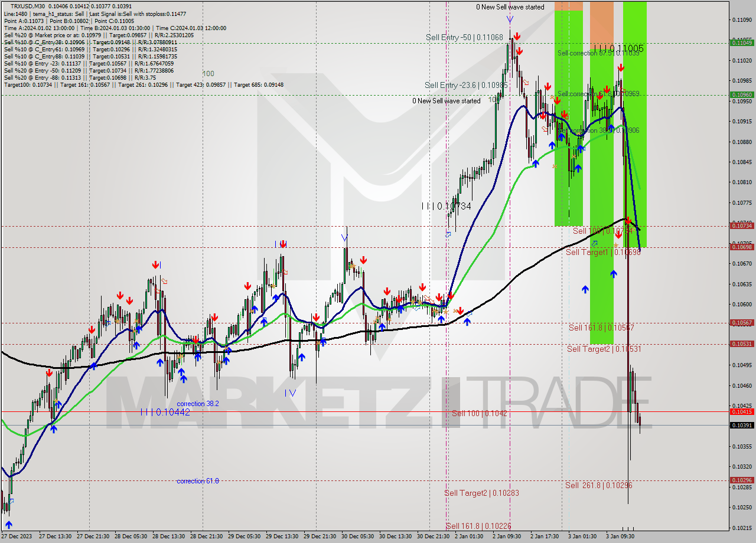Screen dimensions: 756x543
Task: Select the 'Sell correction 38.2 | 0.10906' label
Action: (598, 130)
